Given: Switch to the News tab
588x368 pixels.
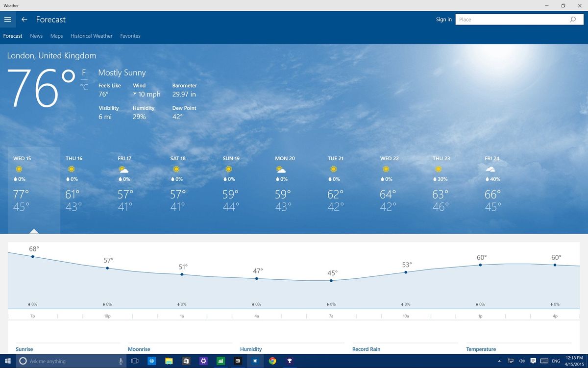Looking at the screenshot, I should coord(36,36).
